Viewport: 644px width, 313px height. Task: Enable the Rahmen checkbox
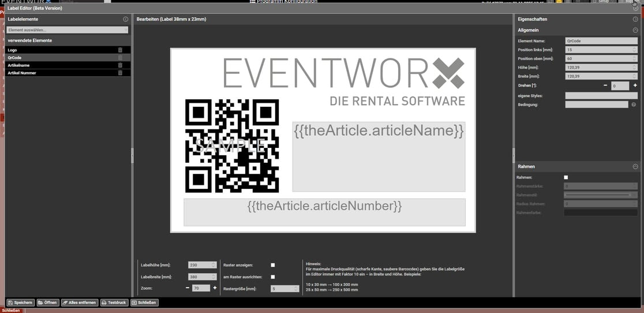point(566,177)
